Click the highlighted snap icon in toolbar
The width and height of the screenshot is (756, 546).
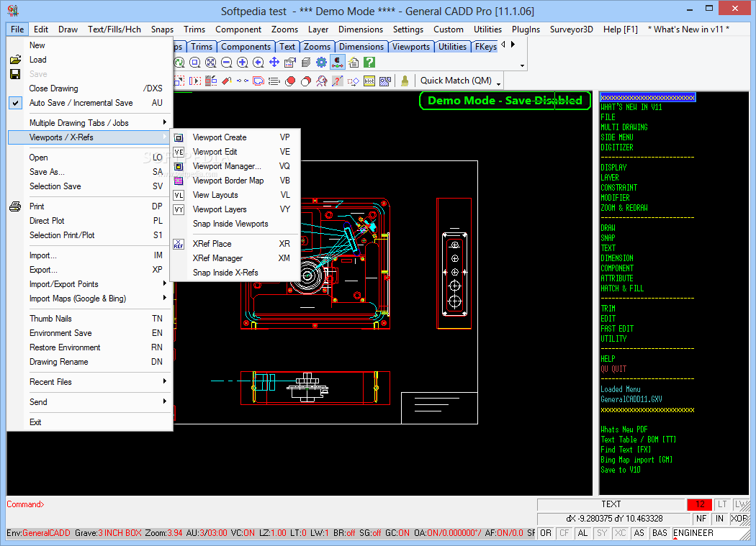(338, 63)
